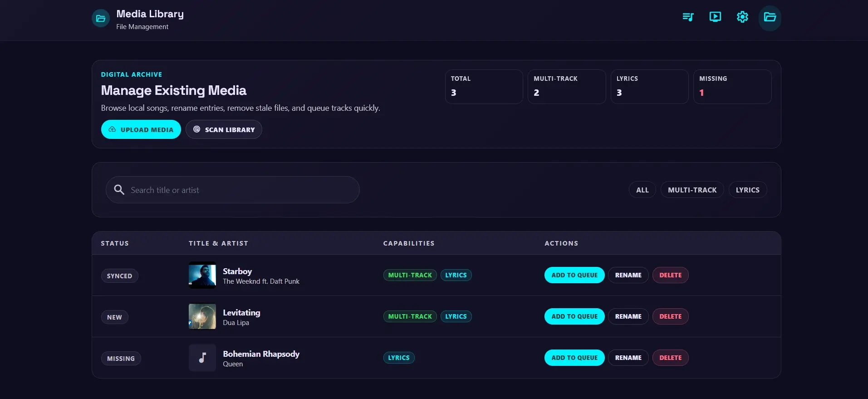Add Bohemian Rhapsody to queue
This screenshot has width=868, height=399.
pos(574,358)
